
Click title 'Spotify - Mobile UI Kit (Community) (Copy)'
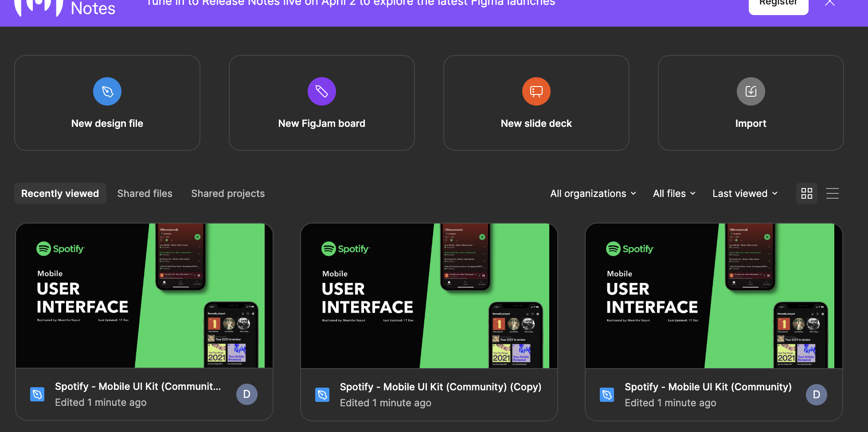(x=441, y=387)
